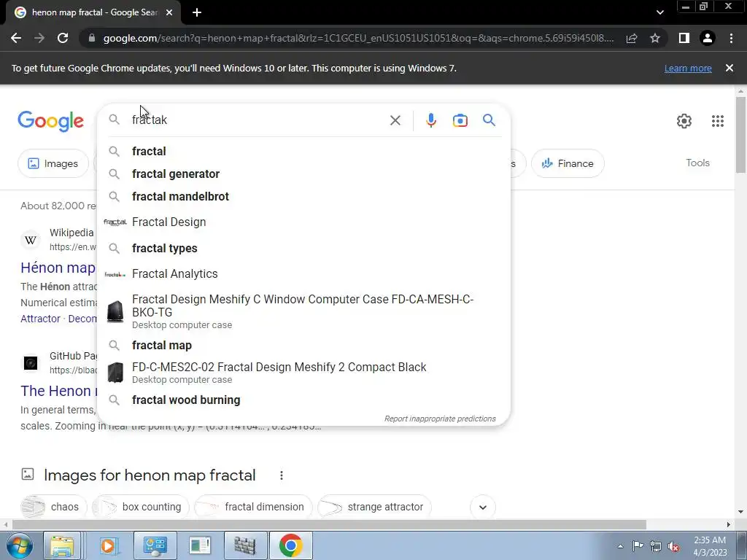Open the Hénon map Wikipedia result
Screen dimensions: 747x560
pos(58,268)
